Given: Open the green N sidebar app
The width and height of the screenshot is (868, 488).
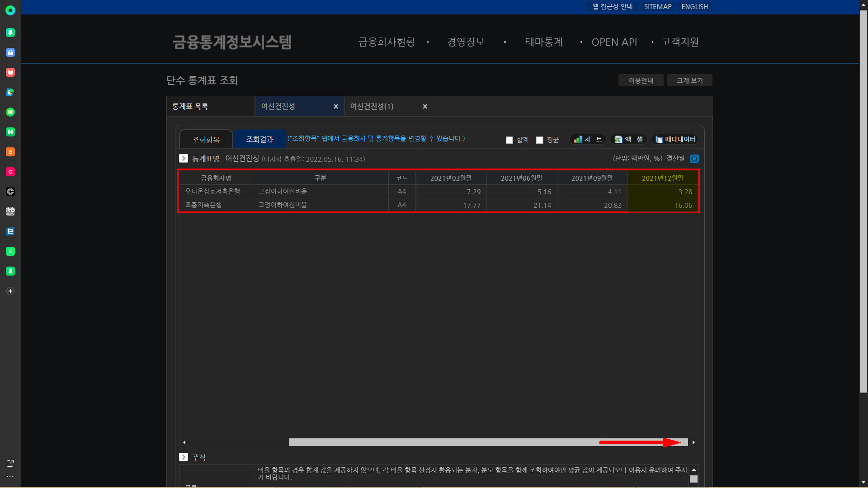Looking at the screenshot, I should point(10,132).
